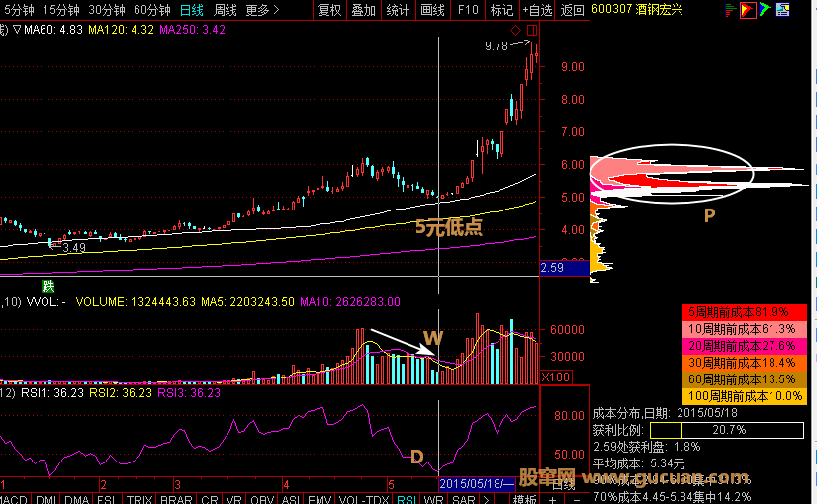Select the 周线 weekly chart tab
817x504 pixels.
(x=226, y=10)
